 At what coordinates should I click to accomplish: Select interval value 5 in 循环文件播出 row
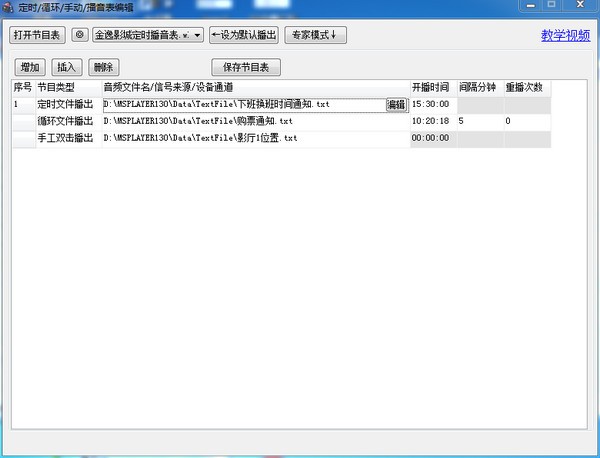coord(481,121)
